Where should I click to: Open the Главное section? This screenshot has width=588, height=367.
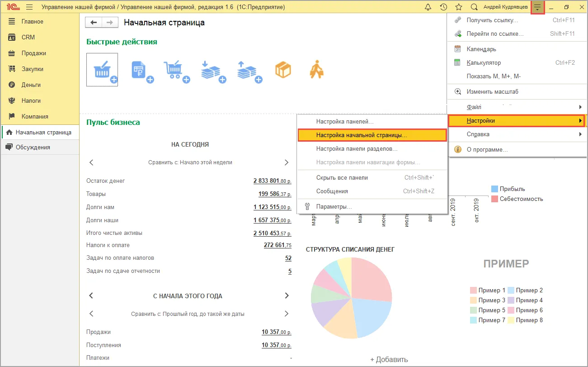[x=40, y=21]
